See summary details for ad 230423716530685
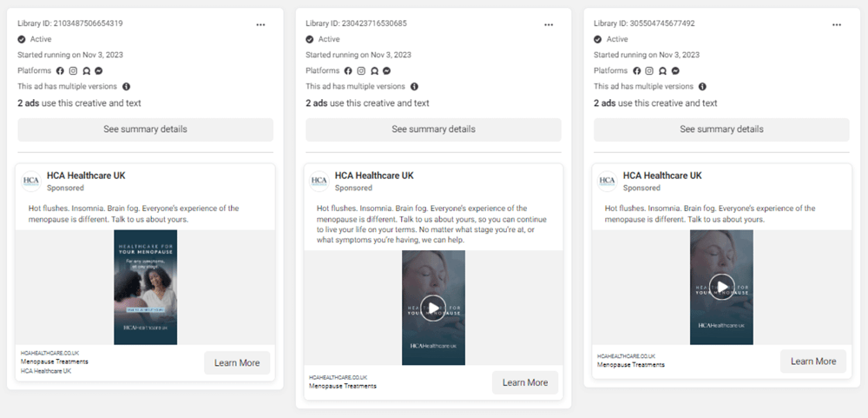 click(x=433, y=129)
